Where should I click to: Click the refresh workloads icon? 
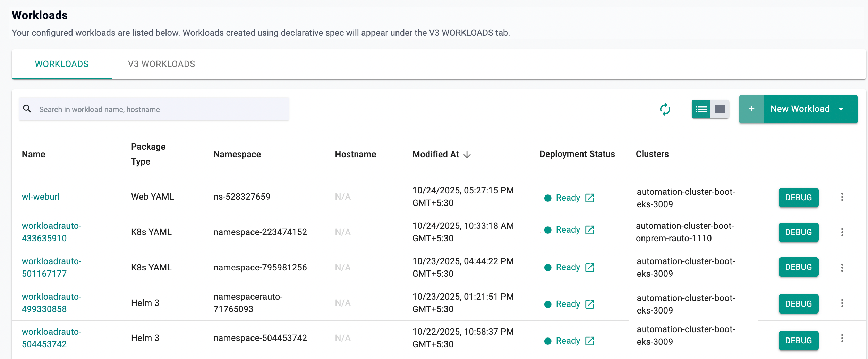665,109
